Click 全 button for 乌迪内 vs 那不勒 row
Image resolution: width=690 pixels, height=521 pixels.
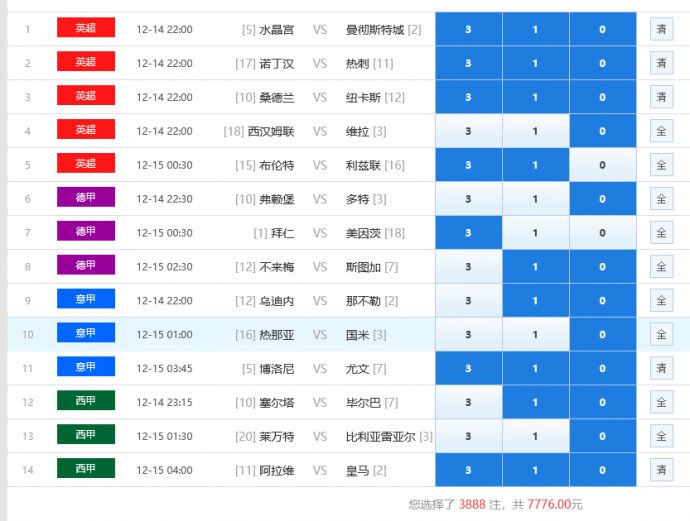tap(661, 300)
